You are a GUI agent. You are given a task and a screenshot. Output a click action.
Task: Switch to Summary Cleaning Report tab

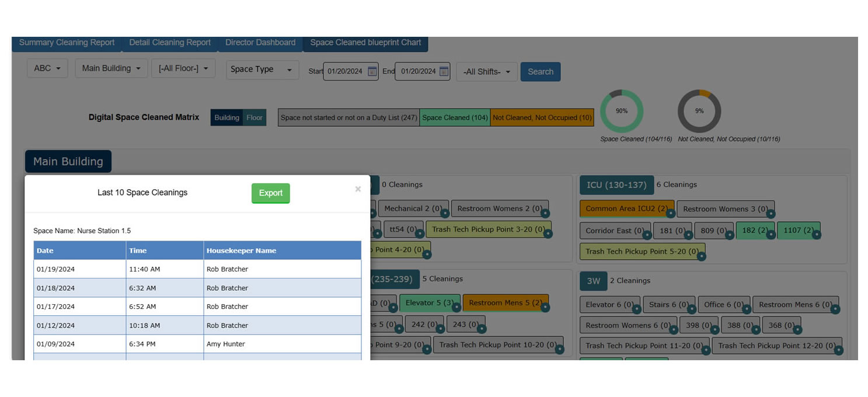point(67,43)
